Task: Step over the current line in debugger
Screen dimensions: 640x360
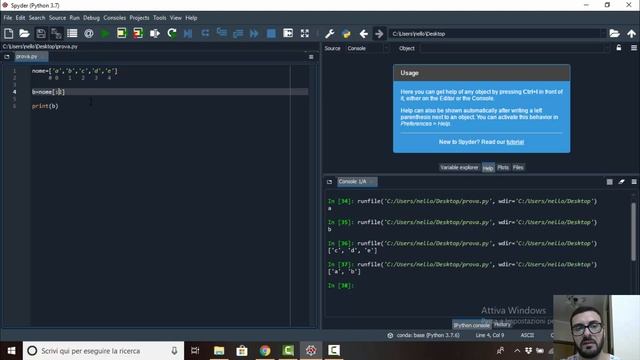Action: click(x=205, y=33)
